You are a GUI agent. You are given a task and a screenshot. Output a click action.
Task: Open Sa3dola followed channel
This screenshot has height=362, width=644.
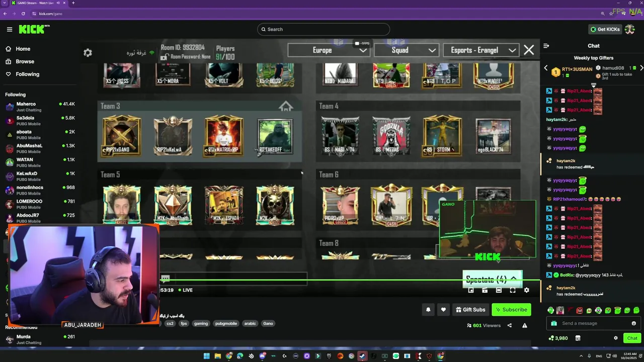pos(40,121)
